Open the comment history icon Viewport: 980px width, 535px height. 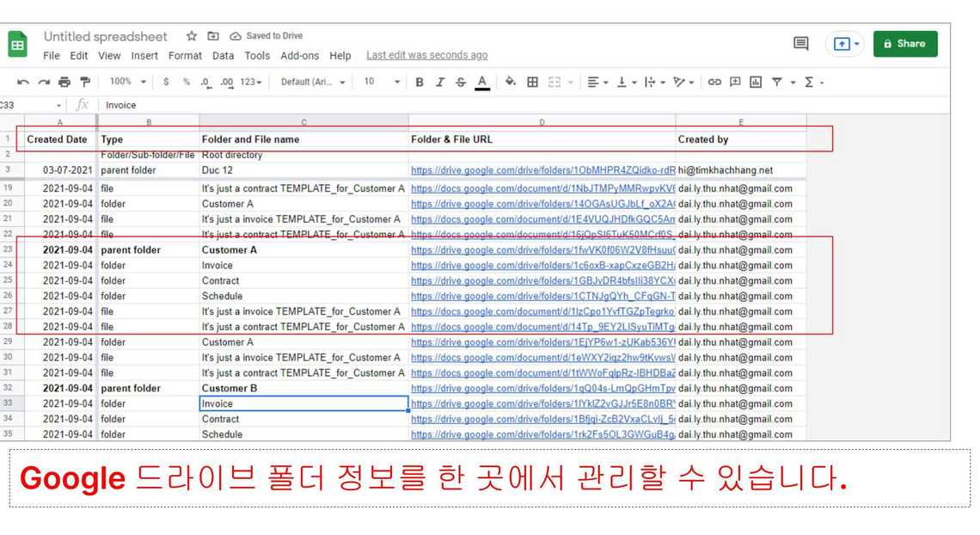pyautogui.click(x=800, y=43)
